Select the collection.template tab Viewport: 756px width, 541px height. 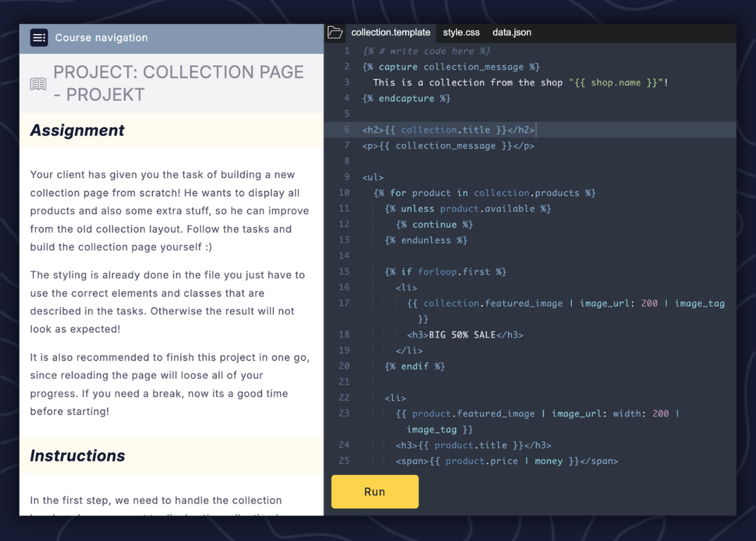391,33
